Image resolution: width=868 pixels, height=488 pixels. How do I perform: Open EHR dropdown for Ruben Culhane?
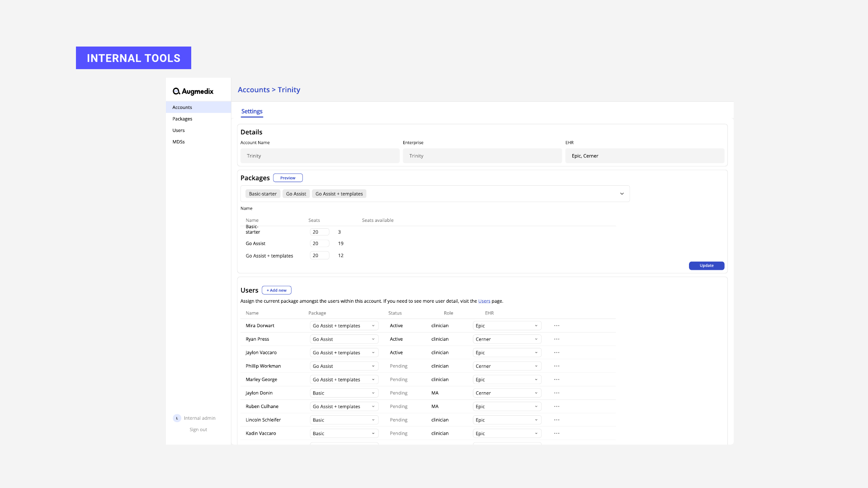click(x=507, y=407)
